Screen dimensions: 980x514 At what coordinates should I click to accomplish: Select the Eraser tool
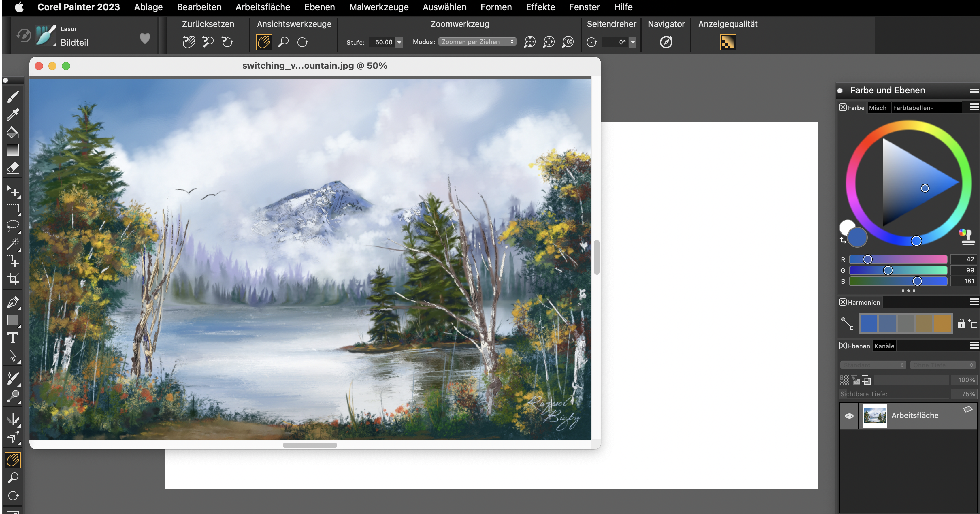(13, 167)
